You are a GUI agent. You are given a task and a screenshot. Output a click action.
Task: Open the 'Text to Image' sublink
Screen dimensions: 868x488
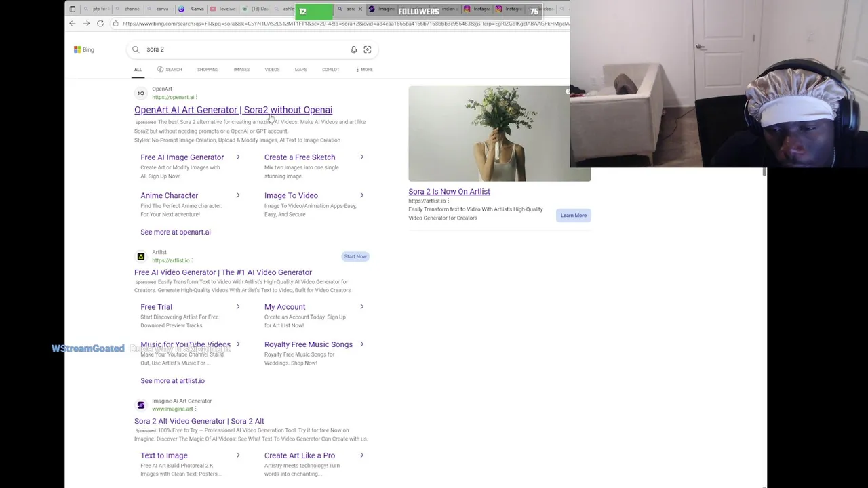pyautogui.click(x=164, y=455)
